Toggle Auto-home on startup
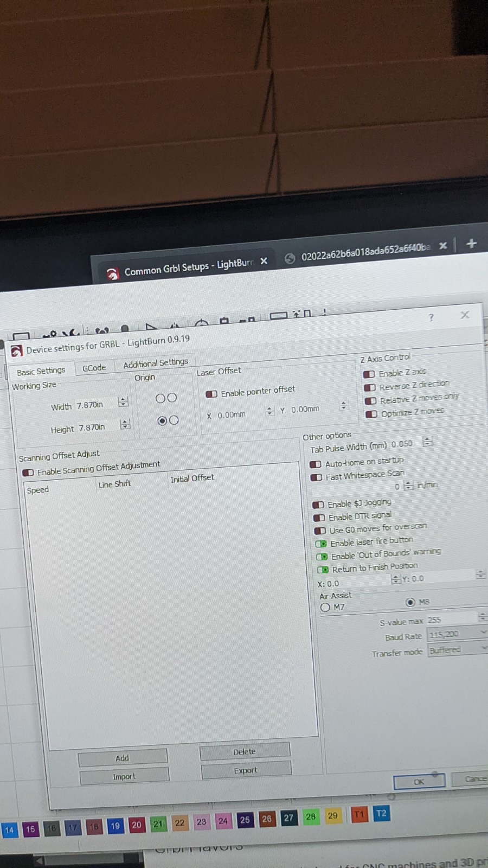 pyautogui.click(x=316, y=464)
